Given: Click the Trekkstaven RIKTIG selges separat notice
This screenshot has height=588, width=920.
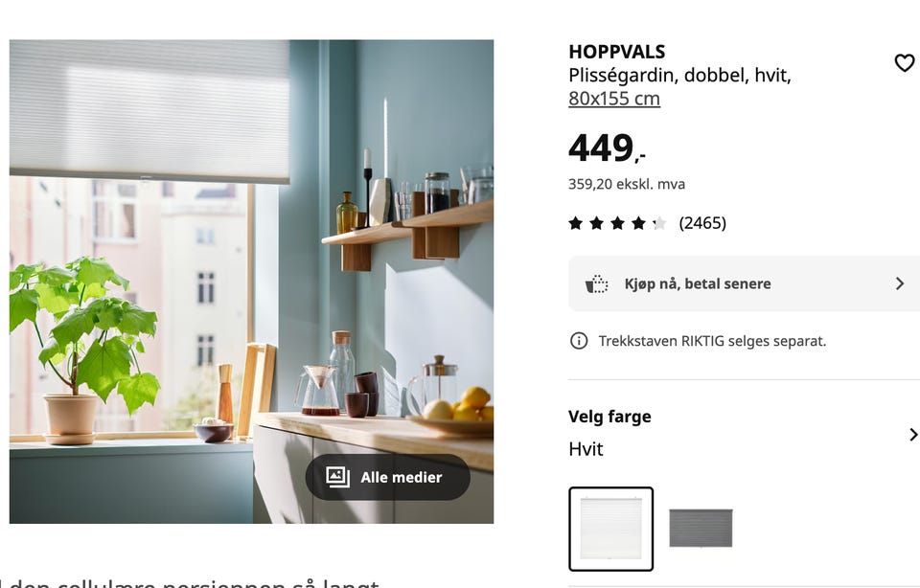Looking at the screenshot, I should 712,341.
